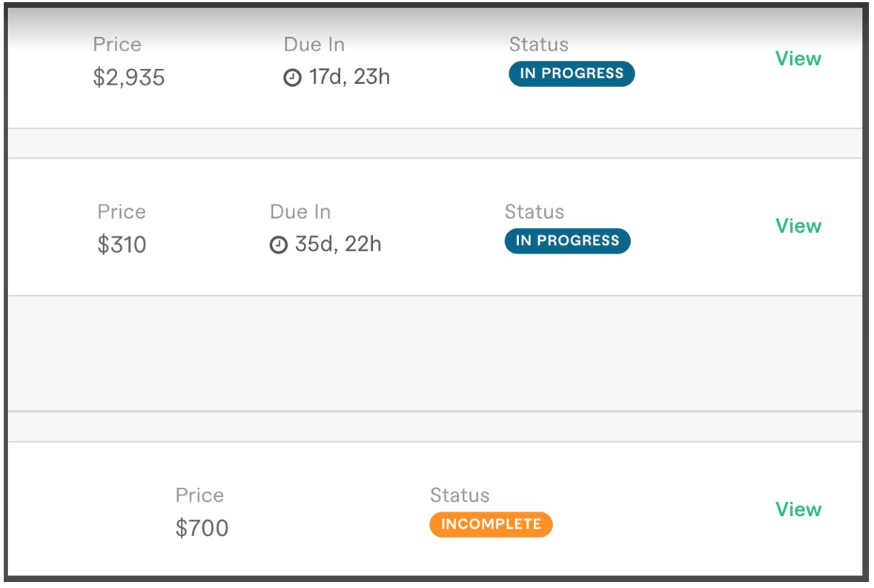Open View link for the $2,935 order
Viewport: 874px width, 588px height.
[798, 59]
